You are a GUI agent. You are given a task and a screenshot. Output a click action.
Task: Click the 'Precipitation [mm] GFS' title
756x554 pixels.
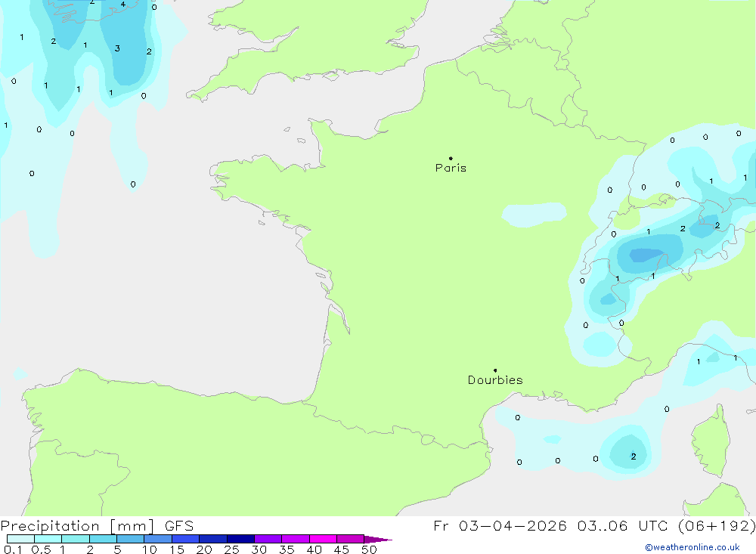pyautogui.click(x=97, y=526)
